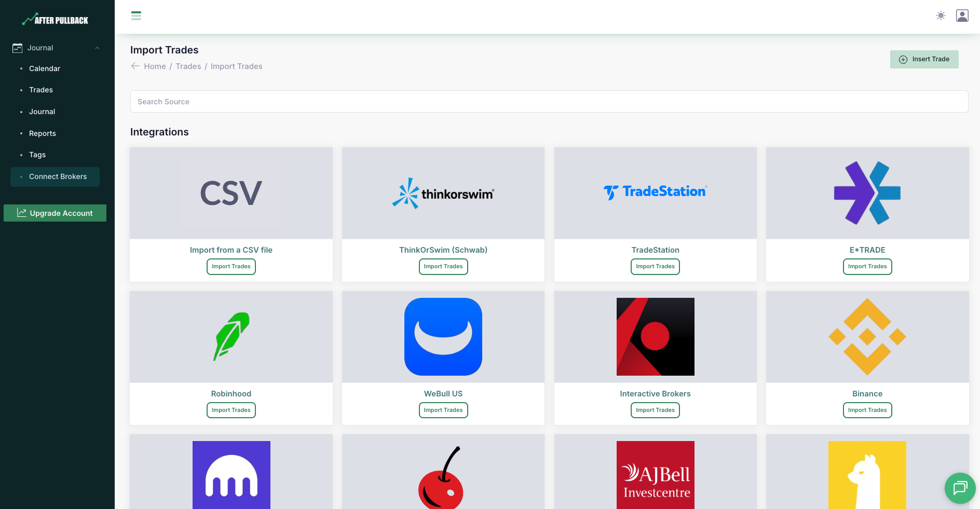Click the 'TradeStation' card title
Viewport: 980px width, 509px height.
click(656, 250)
